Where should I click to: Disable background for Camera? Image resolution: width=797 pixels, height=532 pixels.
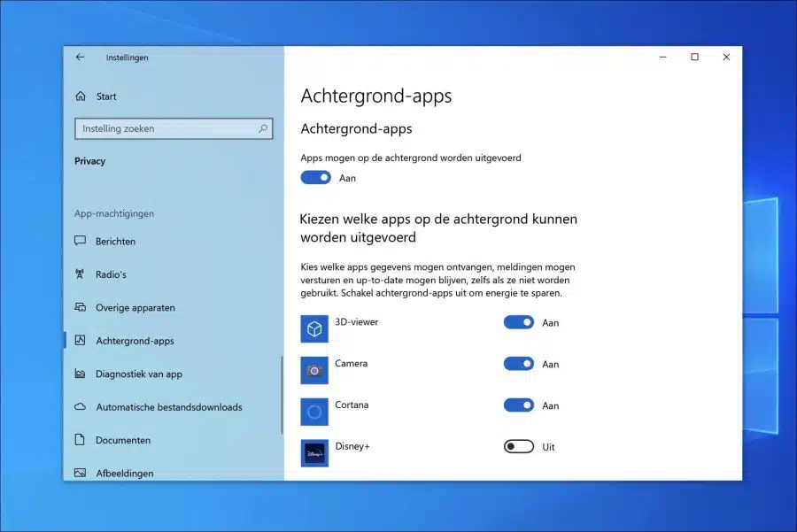518,364
